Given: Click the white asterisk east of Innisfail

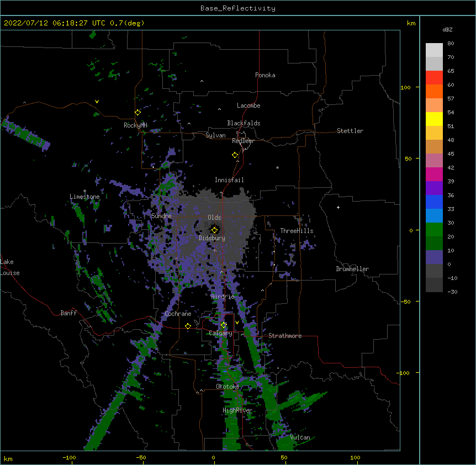Looking at the screenshot, I should [x=277, y=168].
